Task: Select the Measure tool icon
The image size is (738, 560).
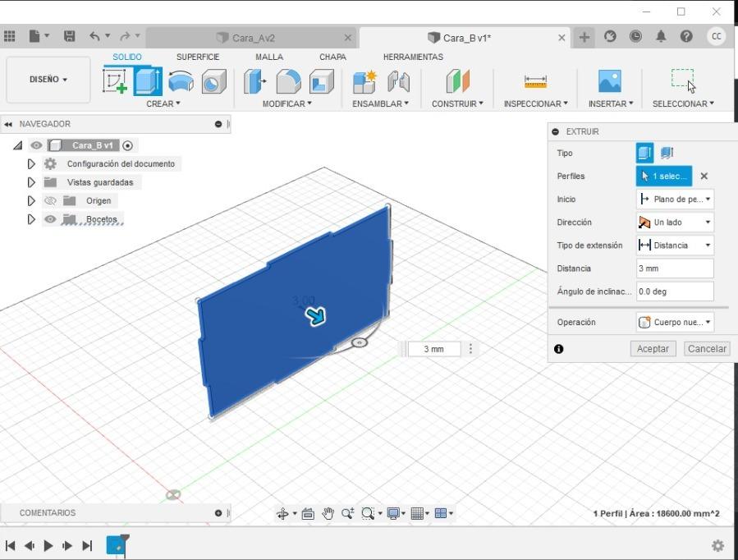Action: click(x=535, y=81)
